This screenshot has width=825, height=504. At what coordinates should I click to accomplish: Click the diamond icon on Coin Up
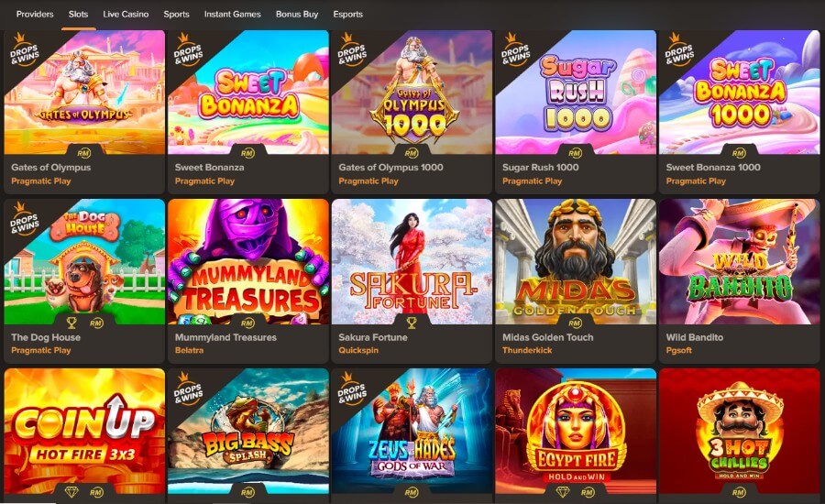point(71,492)
